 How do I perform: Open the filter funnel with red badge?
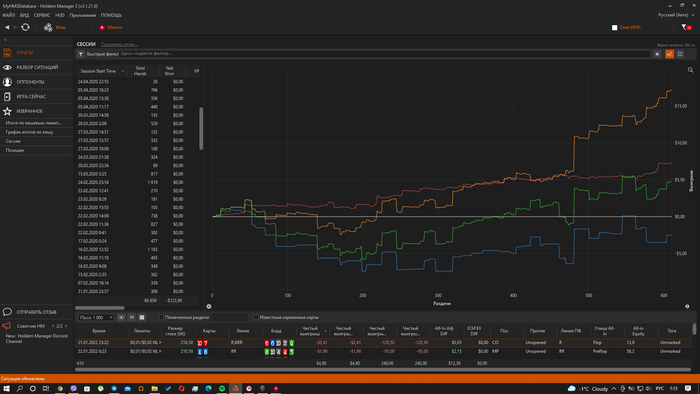click(x=686, y=27)
